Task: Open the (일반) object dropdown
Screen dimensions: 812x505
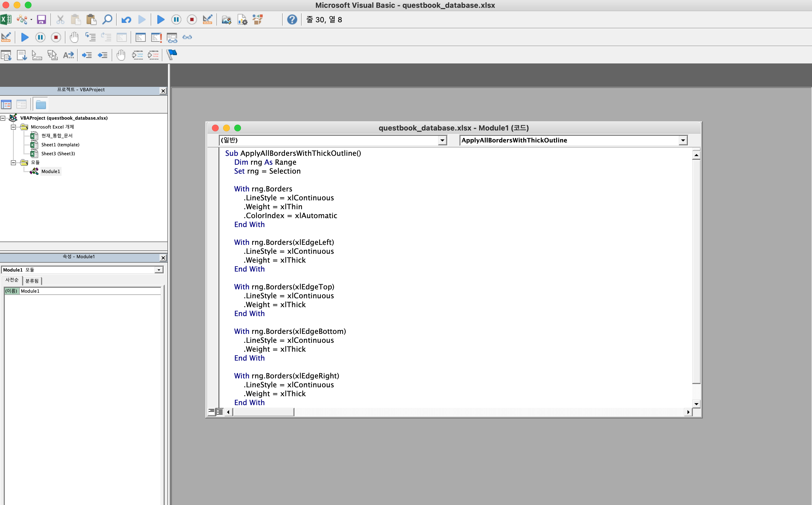Action: pos(442,140)
